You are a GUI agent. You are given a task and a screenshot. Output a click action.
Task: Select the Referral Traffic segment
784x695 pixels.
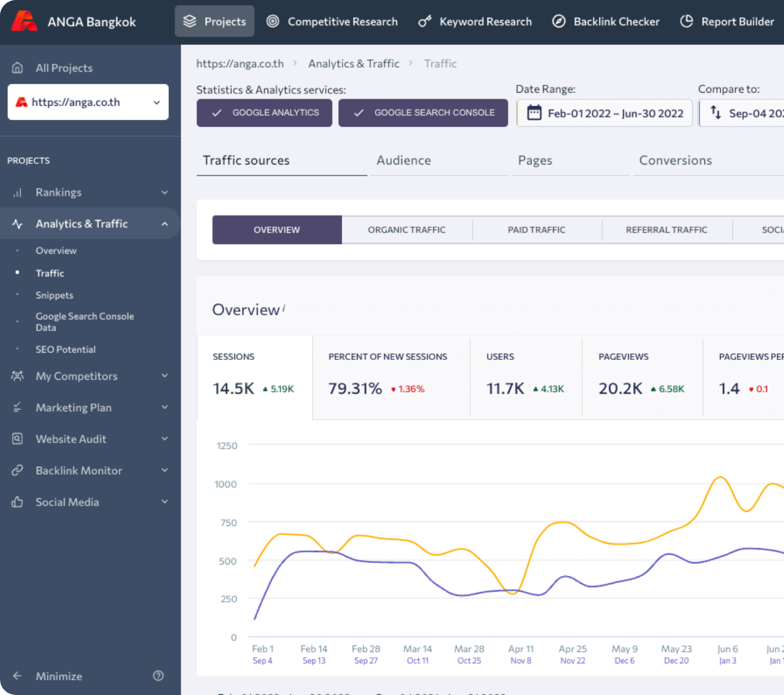[667, 230]
